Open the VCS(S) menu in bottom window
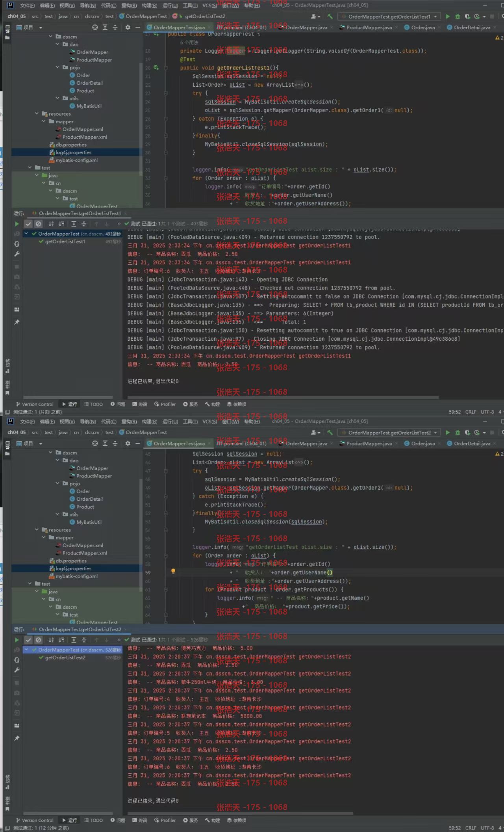Image resolution: width=504 pixels, height=832 pixels. [x=209, y=422]
